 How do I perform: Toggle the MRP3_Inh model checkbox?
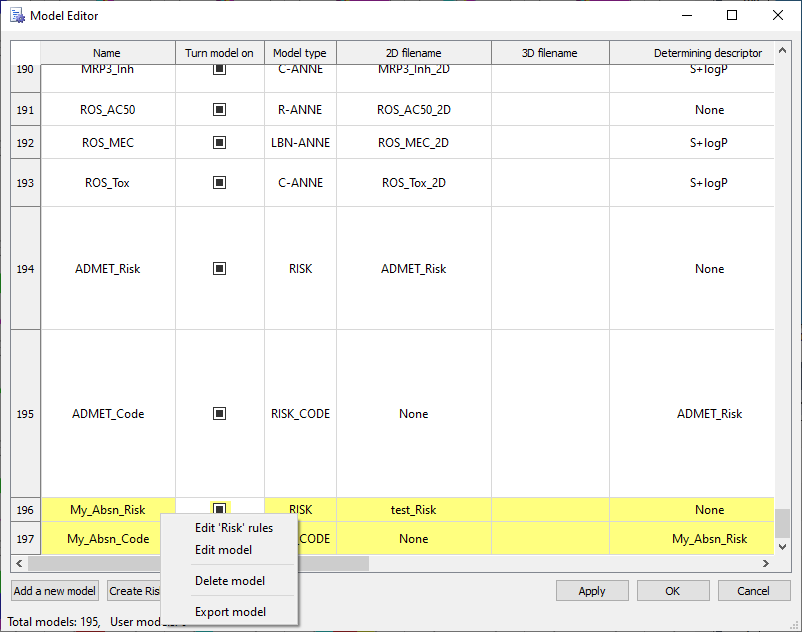pyautogui.click(x=219, y=69)
